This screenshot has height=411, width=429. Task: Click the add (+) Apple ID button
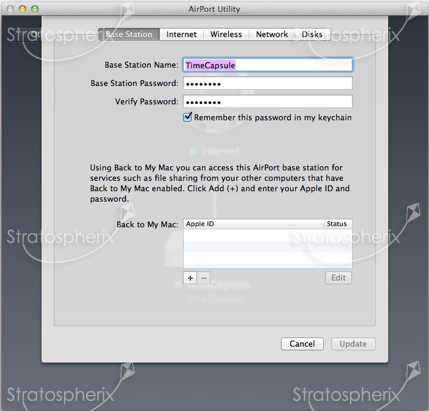(190, 278)
